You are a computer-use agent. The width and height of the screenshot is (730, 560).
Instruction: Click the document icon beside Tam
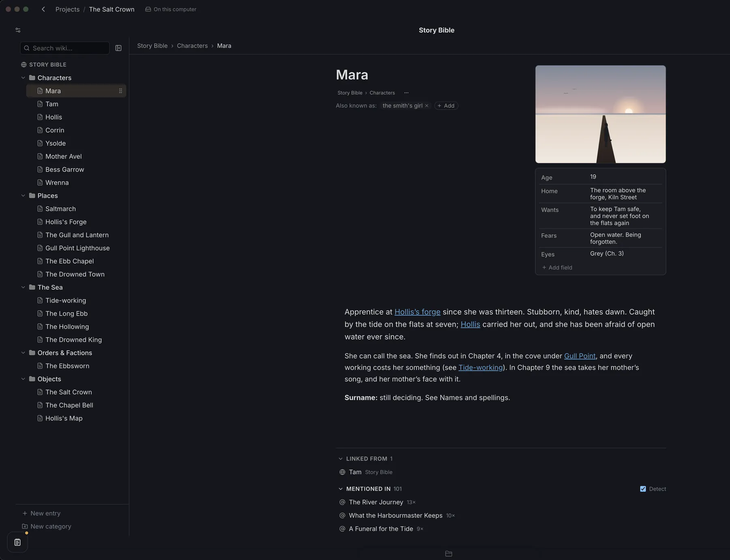40,104
